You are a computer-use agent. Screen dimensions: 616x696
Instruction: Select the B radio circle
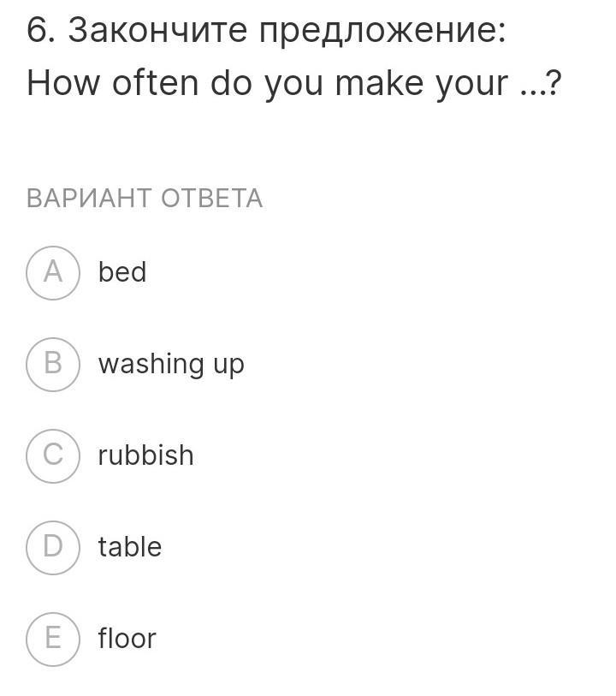point(53,364)
